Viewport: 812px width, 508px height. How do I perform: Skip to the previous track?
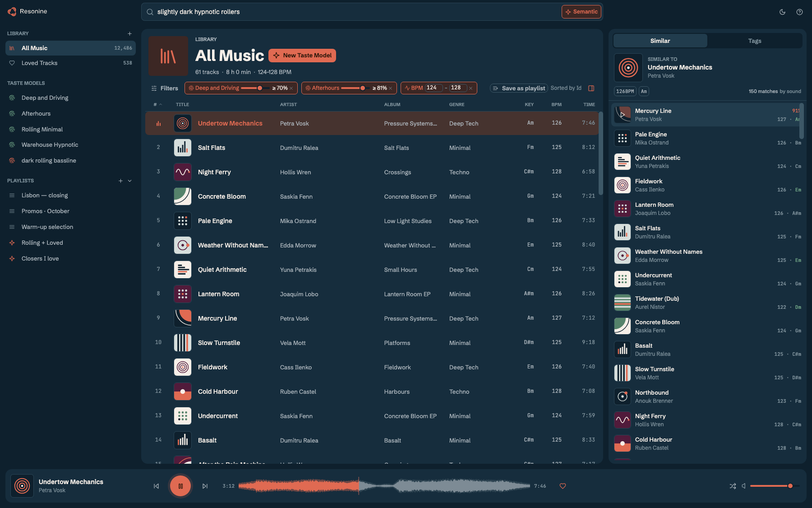coord(156,486)
